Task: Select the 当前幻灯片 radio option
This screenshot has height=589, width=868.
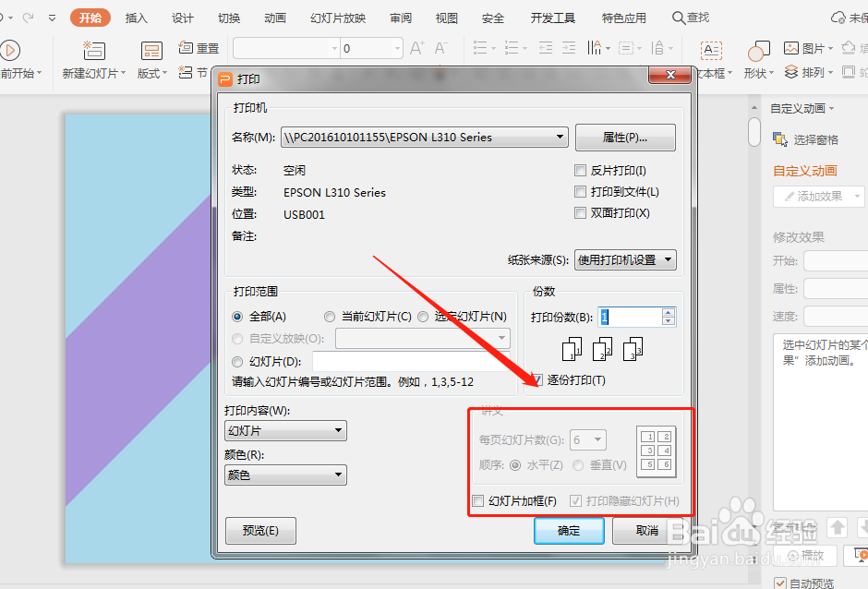Action: 329,316
